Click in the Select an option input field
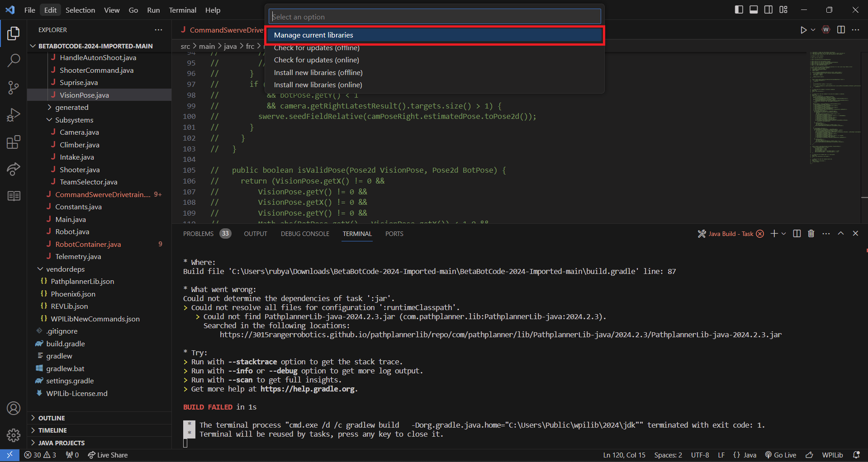The height and width of the screenshot is (462, 868). coord(435,17)
